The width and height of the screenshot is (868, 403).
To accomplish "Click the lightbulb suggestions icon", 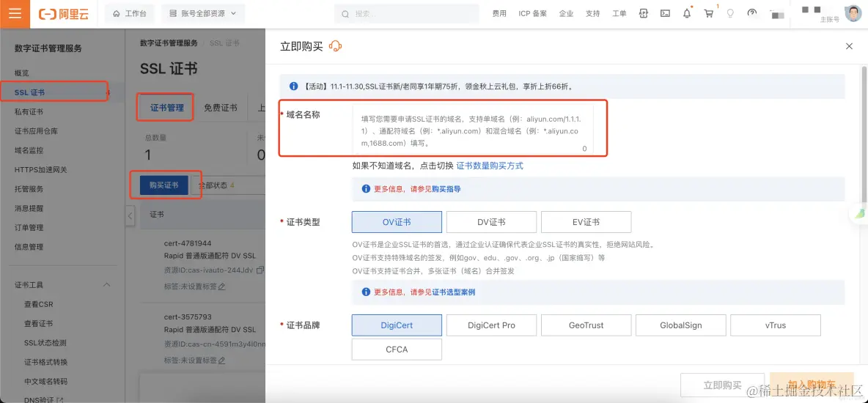I will pos(730,13).
